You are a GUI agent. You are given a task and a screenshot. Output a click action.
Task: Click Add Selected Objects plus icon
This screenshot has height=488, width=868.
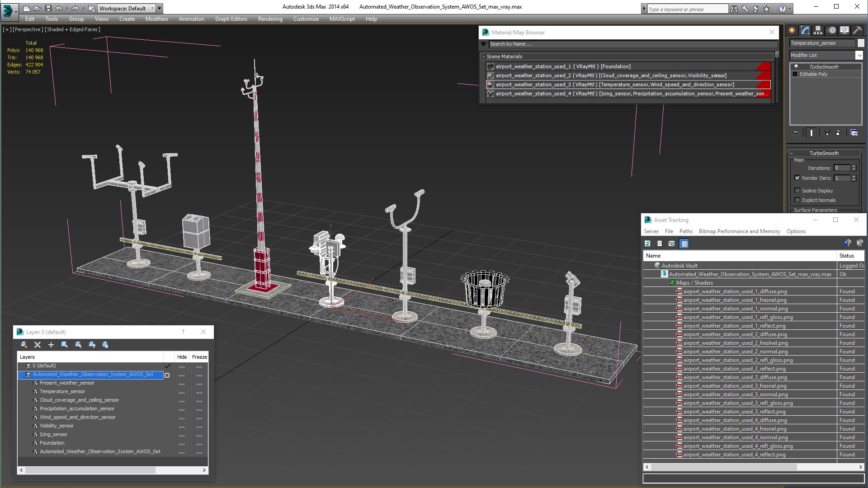(x=51, y=345)
